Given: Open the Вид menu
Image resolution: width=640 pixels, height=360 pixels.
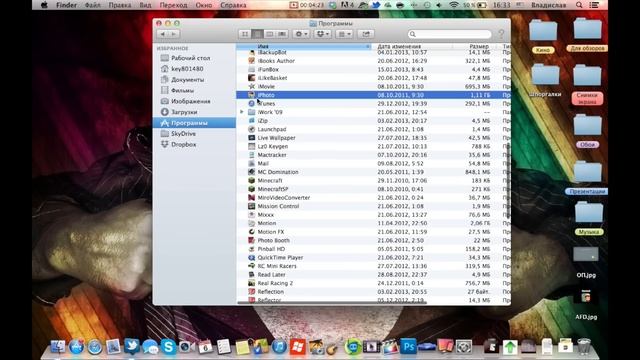Looking at the screenshot, I should click(x=145, y=5).
